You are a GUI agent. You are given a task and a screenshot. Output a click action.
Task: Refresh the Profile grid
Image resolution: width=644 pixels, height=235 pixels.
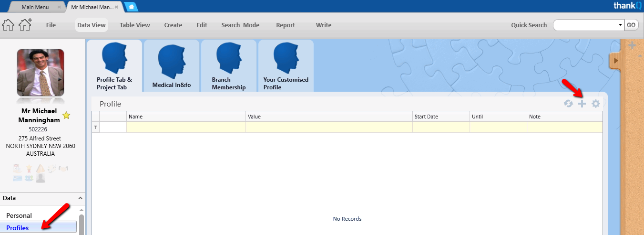point(568,104)
